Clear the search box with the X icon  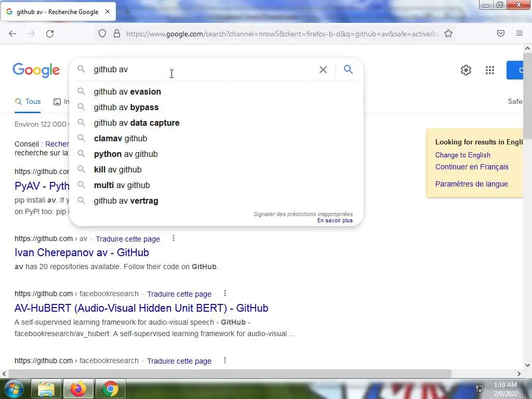(x=323, y=70)
